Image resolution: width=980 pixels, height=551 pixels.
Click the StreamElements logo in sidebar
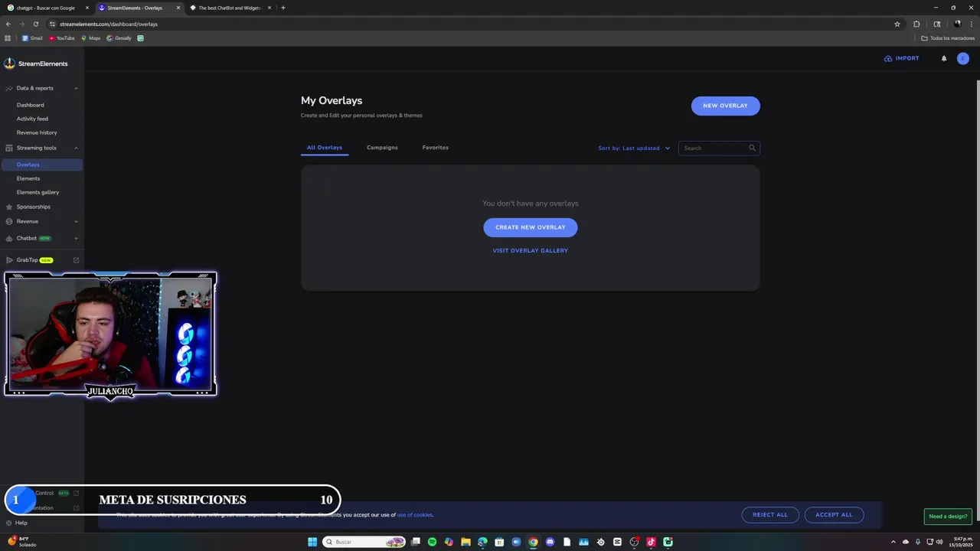(x=35, y=64)
